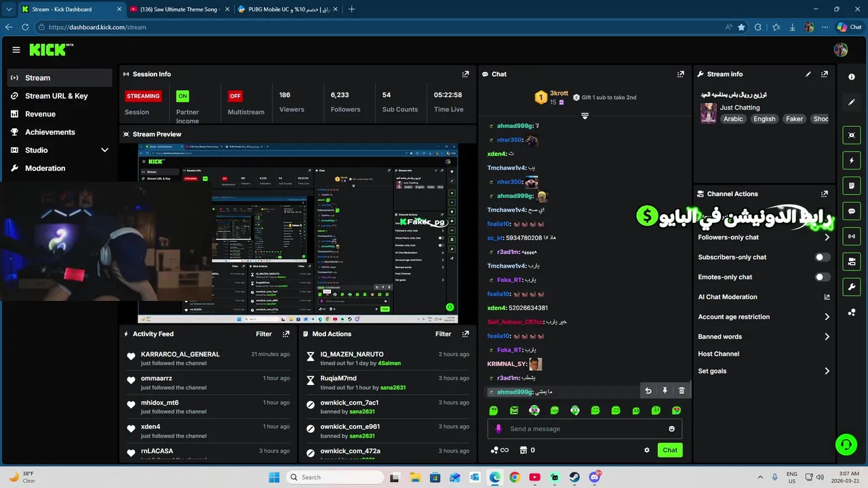Open the profile avatar menu in Kick header
Image resolution: width=868 pixels, height=488 pixels.
point(841,49)
